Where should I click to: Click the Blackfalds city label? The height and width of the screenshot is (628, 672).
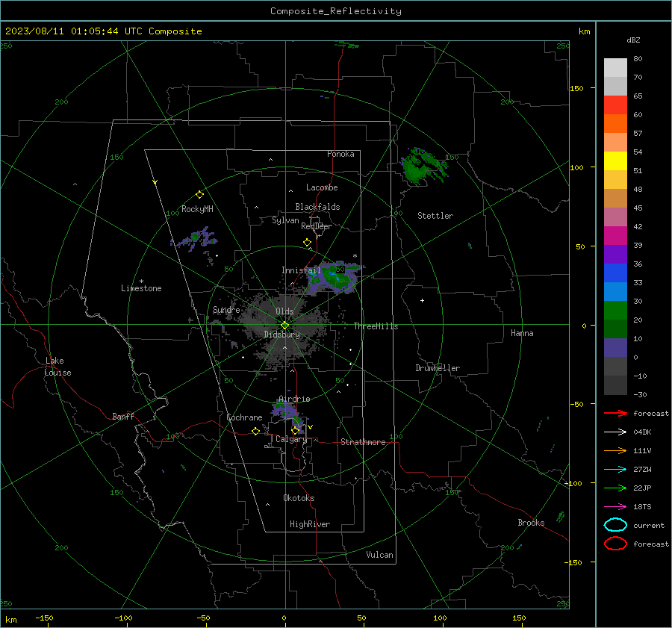317,207
